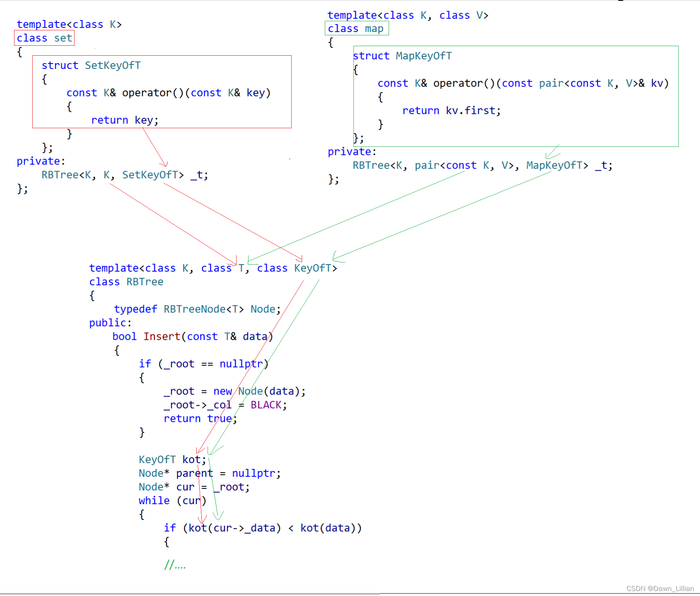Click 'const K& operator()(const K& key)' line
The image size is (700, 596).
pyautogui.click(x=169, y=93)
